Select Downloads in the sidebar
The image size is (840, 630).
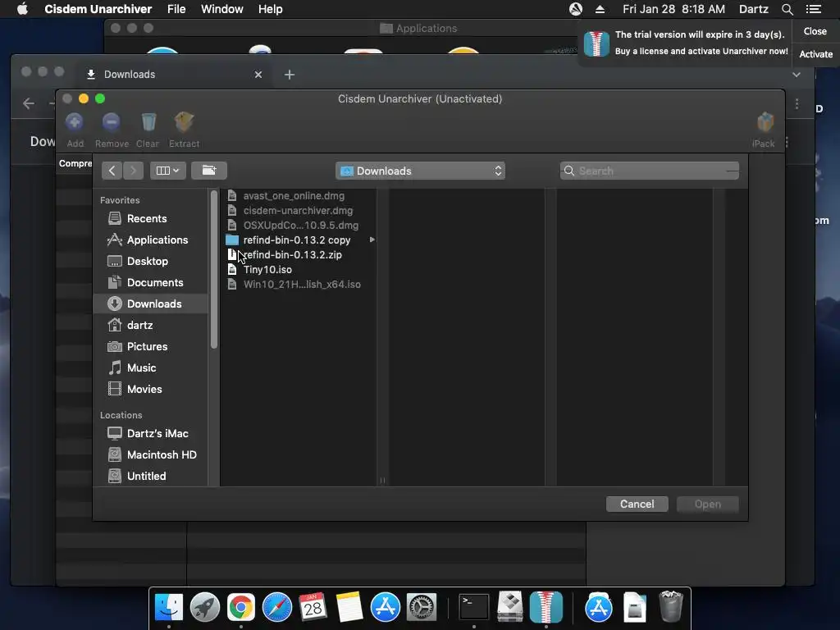[x=151, y=304]
